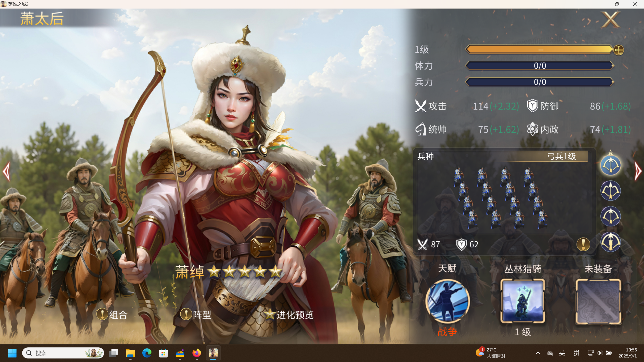644x362 pixels.
Task: Select the first archer troop type icon
Action: pos(610,165)
